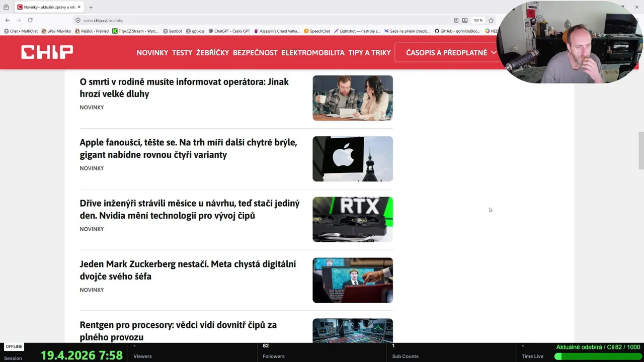Click the shield icon in address bar
644x362 pixels.
78,20
